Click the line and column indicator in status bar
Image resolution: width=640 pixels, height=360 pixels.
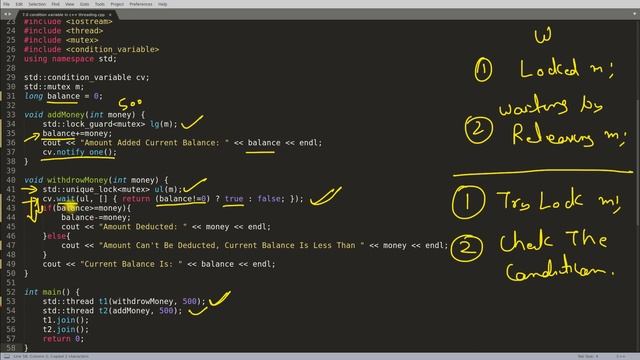51,356
